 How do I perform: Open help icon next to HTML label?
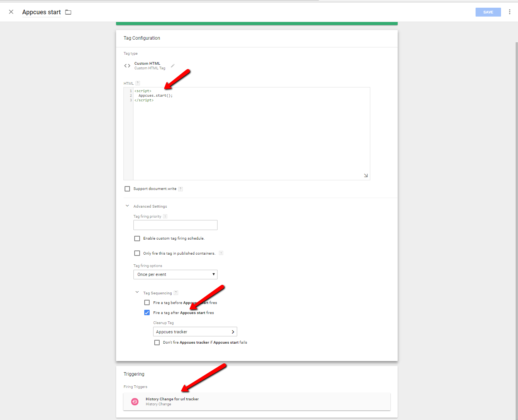click(x=138, y=83)
